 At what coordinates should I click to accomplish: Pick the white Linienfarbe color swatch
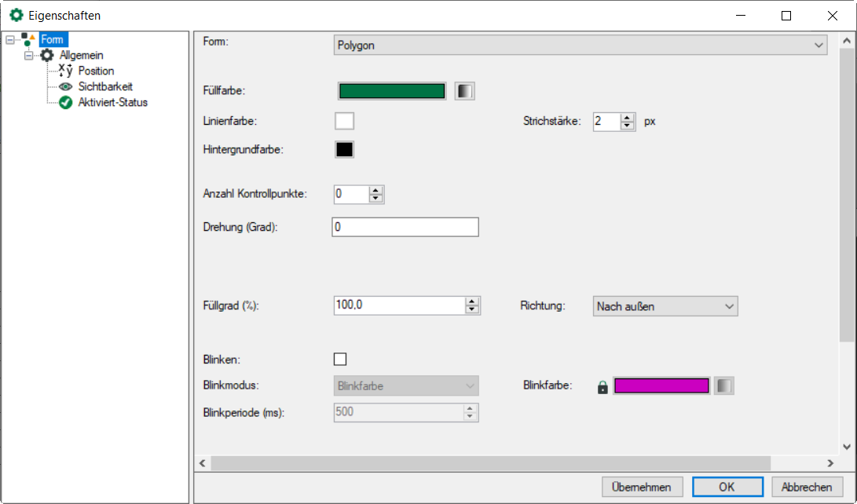click(344, 121)
